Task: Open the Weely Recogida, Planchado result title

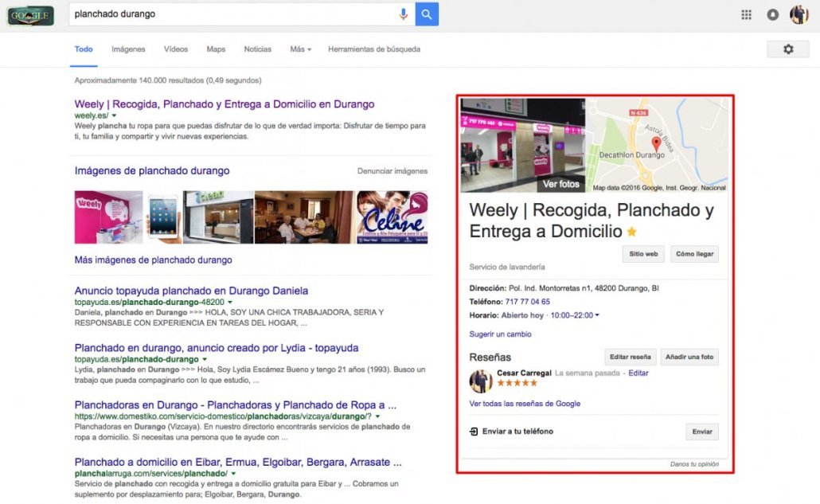Action: pyautogui.click(x=225, y=104)
